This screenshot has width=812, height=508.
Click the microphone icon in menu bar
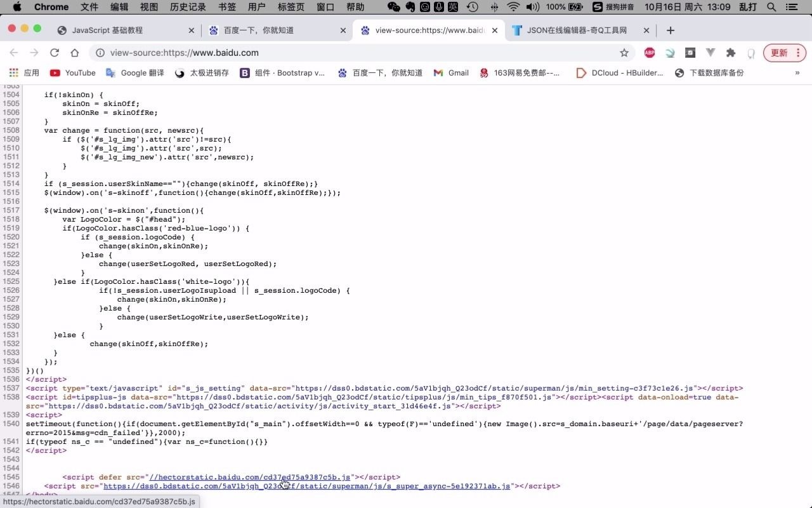pos(438,7)
